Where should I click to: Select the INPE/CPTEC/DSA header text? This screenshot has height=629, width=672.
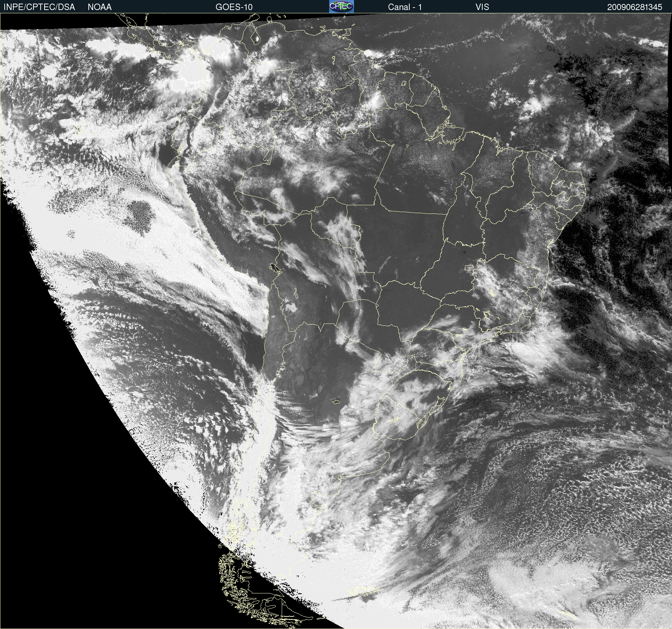tap(39, 7)
